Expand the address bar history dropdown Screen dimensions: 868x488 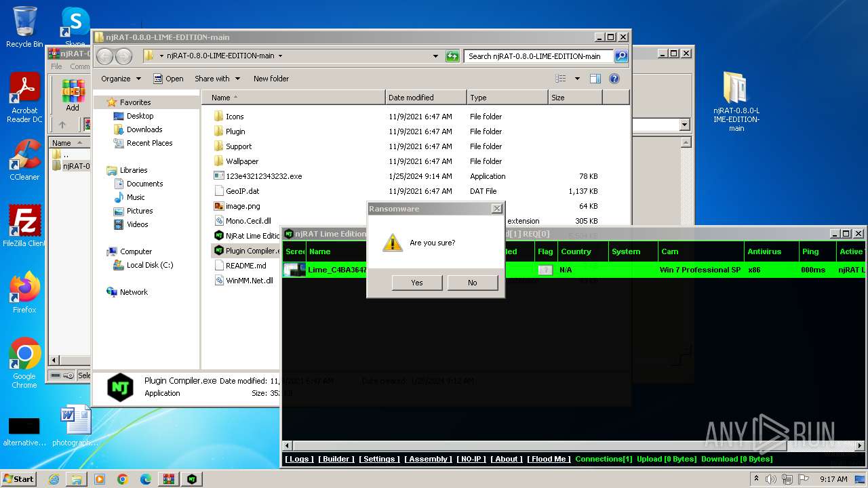click(x=435, y=56)
